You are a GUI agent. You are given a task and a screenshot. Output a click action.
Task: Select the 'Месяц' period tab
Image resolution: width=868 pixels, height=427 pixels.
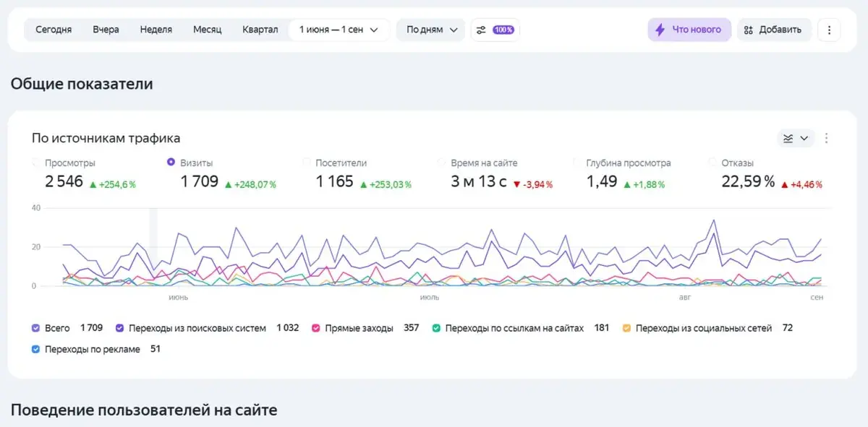click(x=207, y=30)
